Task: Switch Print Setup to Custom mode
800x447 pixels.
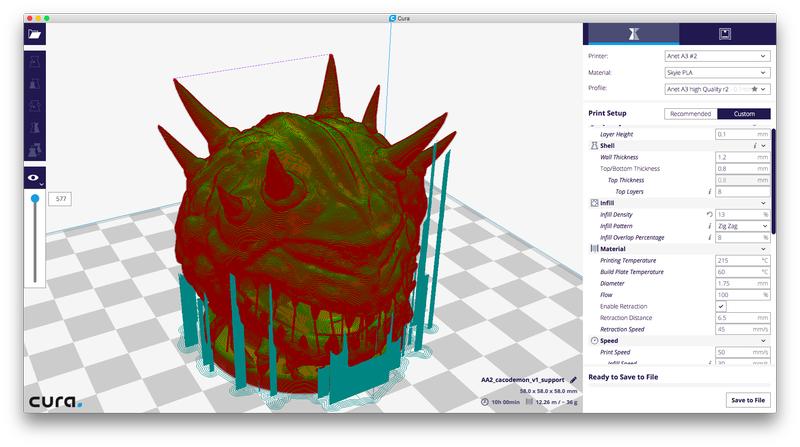Action: tap(743, 114)
